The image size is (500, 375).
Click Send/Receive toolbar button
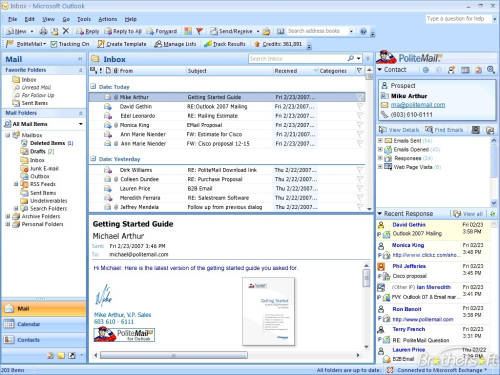pos(231,31)
